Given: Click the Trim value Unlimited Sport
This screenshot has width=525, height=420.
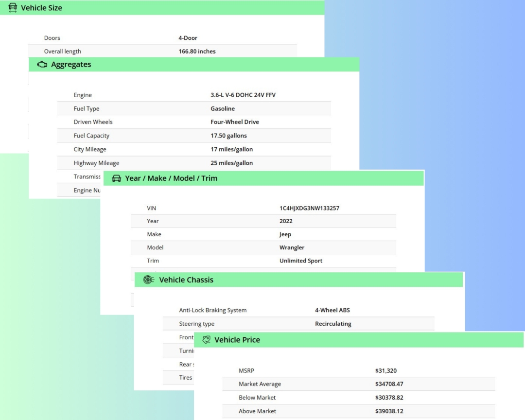Looking at the screenshot, I should tap(301, 261).
